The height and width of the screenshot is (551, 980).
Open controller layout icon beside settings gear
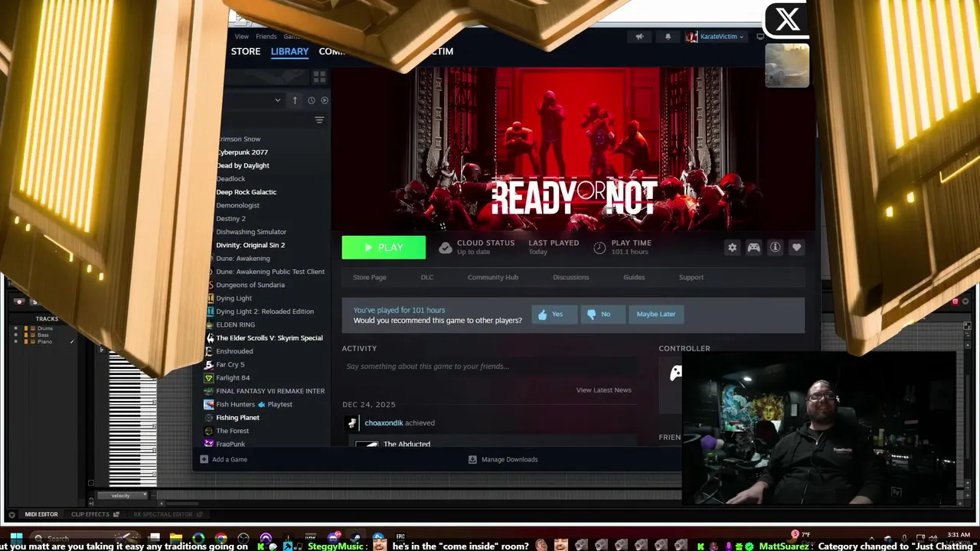pyautogui.click(x=753, y=247)
